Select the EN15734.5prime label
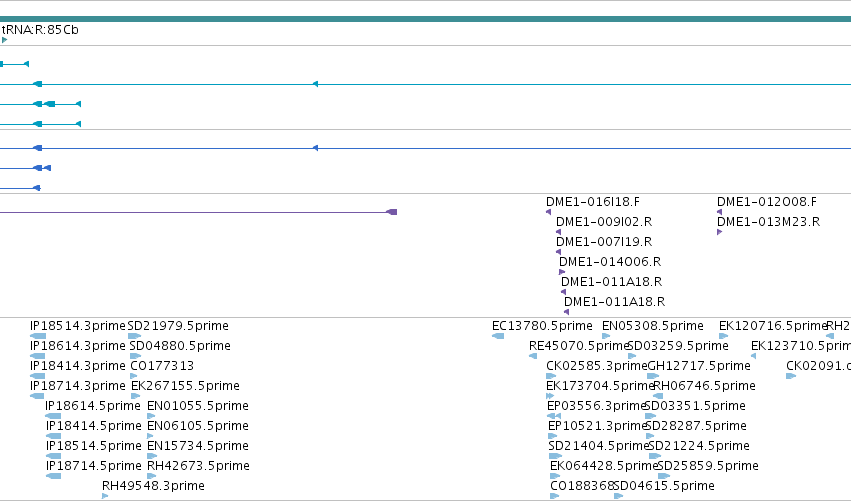The width and height of the screenshot is (851, 501). (x=198, y=446)
